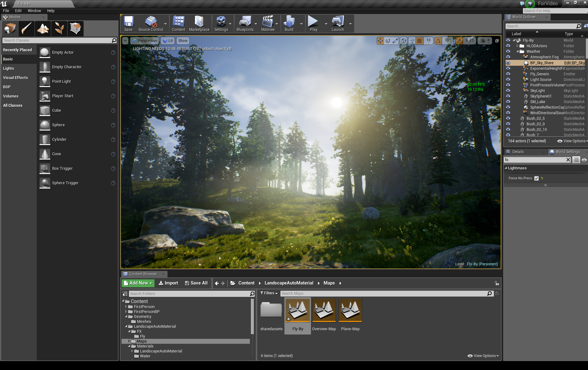The height and width of the screenshot is (370, 588).
Task: Open the File menu
Action: click(x=6, y=11)
